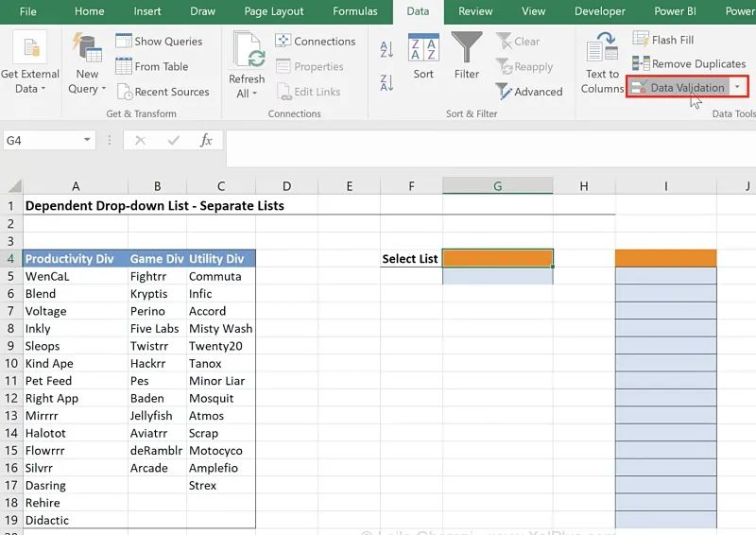Click the Flash Fill button

[662, 41]
